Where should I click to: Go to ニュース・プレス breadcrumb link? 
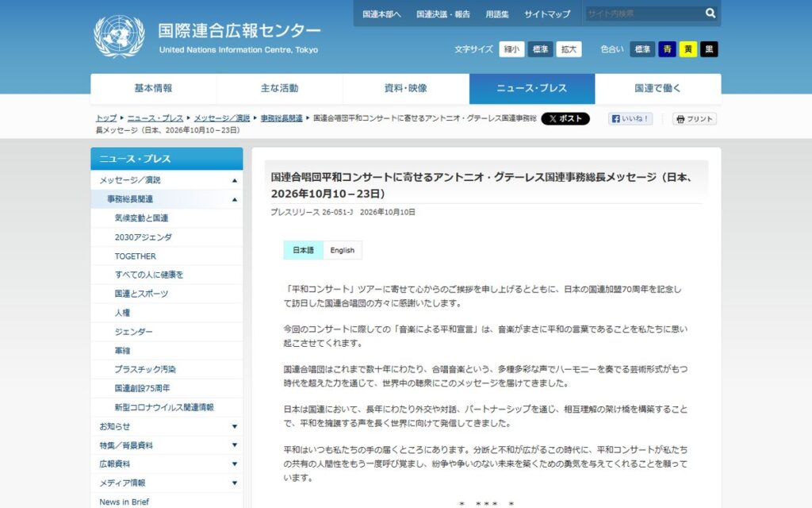(155, 118)
